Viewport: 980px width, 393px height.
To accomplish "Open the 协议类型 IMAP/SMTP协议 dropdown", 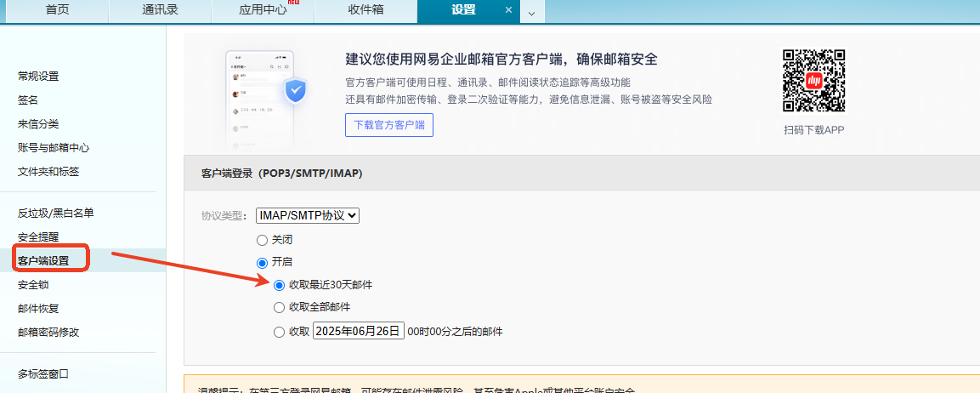I will pos(308,215).
